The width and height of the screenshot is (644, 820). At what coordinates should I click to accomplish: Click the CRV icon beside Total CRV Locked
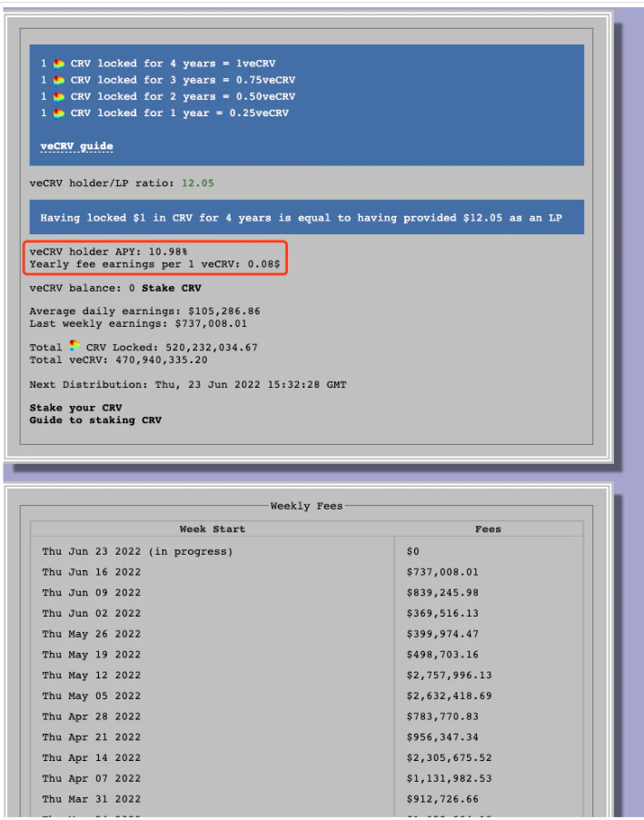[x=74, y=347]
